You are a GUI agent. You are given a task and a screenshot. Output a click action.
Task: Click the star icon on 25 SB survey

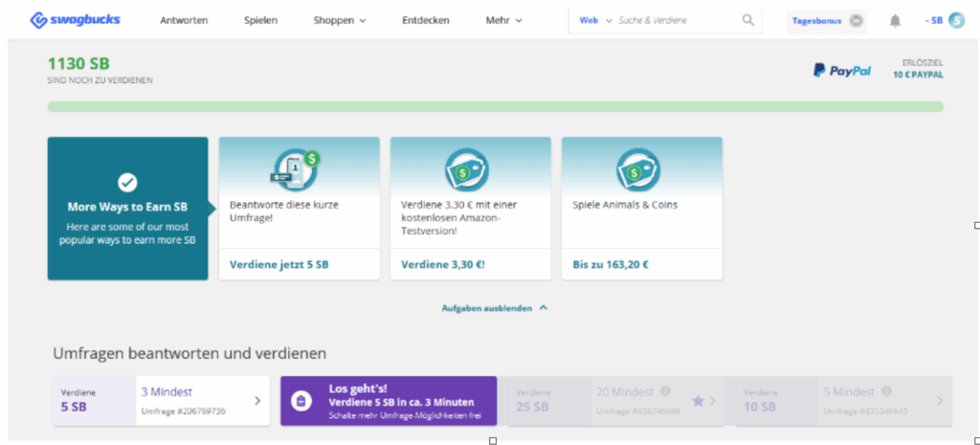698,401
